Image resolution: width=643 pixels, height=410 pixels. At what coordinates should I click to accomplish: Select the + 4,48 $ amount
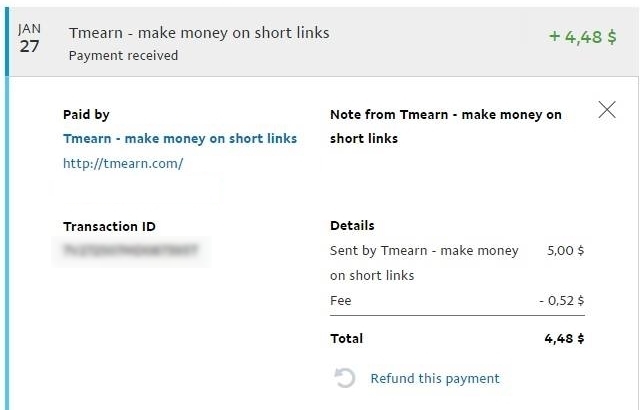(x=582, y=37)
